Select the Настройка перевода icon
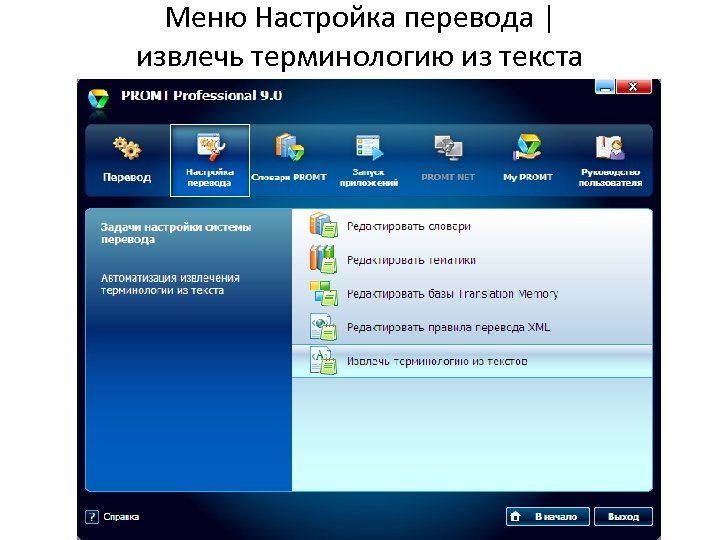Viewport: 720px width, 540px height. click(211, 146)
